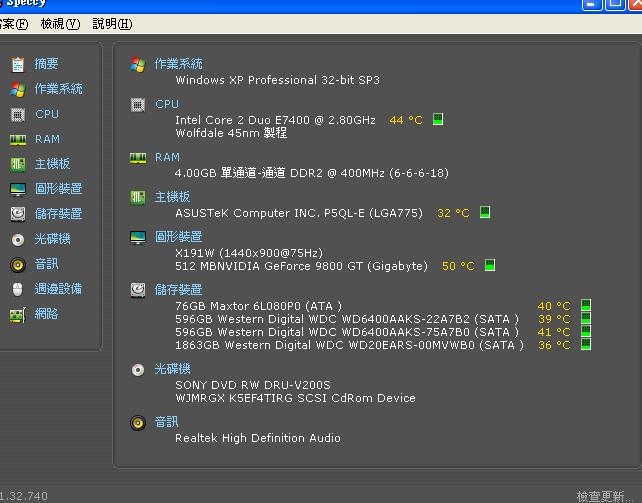This screenshot has width=642, height=503.
Task: Select the 週邊設備 mouse sidebar icon
Action: (x=17, y=289)
